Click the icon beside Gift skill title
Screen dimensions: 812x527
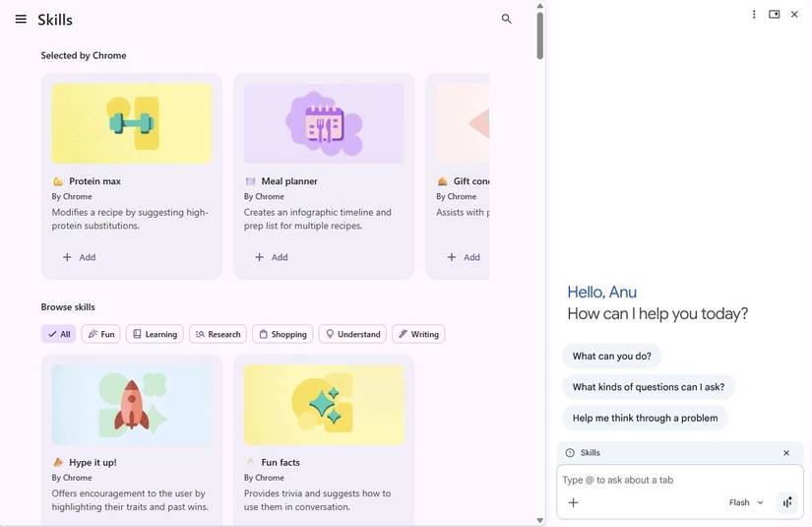[442, 181]
